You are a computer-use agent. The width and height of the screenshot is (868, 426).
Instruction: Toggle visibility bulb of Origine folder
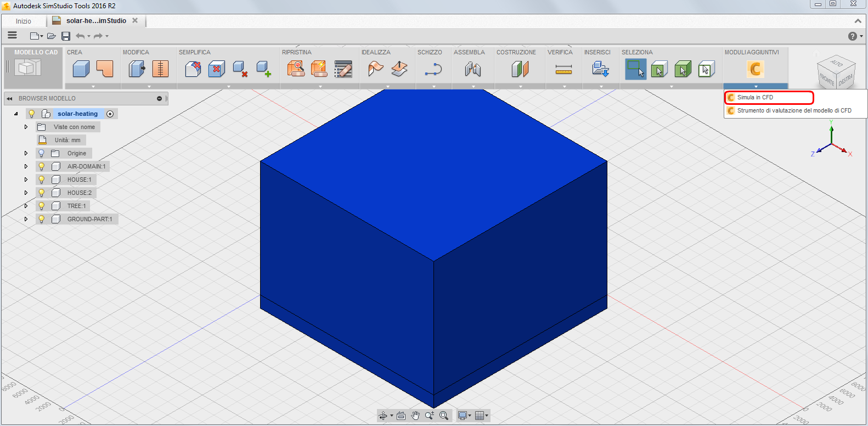tap(41, 153)
